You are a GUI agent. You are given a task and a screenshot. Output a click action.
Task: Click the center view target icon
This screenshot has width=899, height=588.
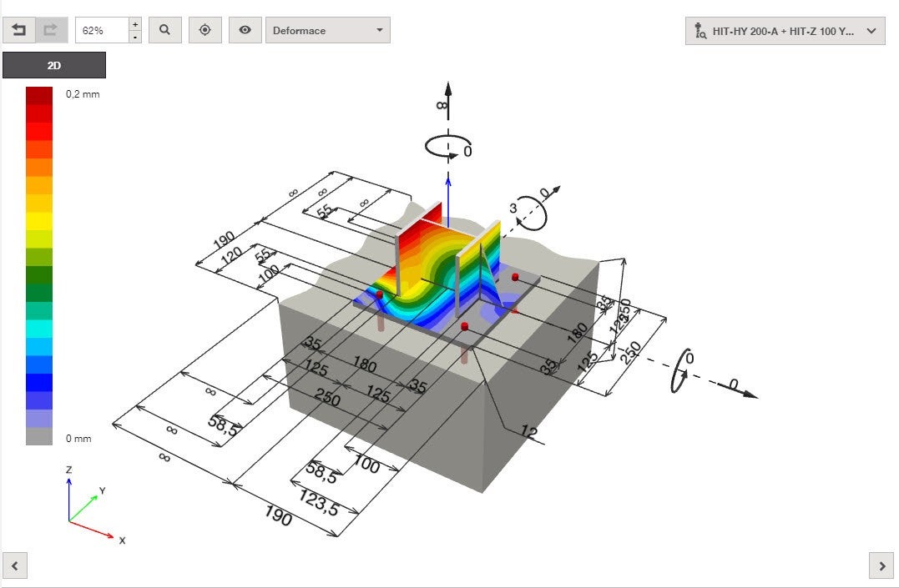point(205,30)
